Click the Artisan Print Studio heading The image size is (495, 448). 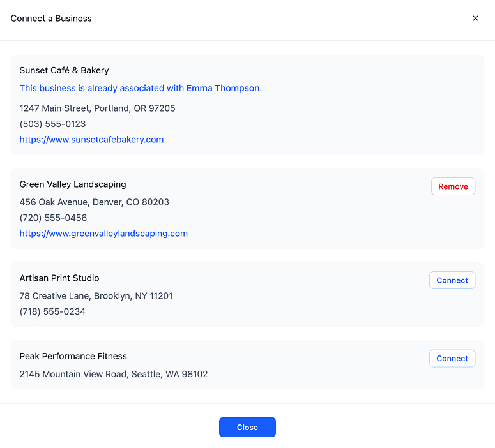(59, 278)
